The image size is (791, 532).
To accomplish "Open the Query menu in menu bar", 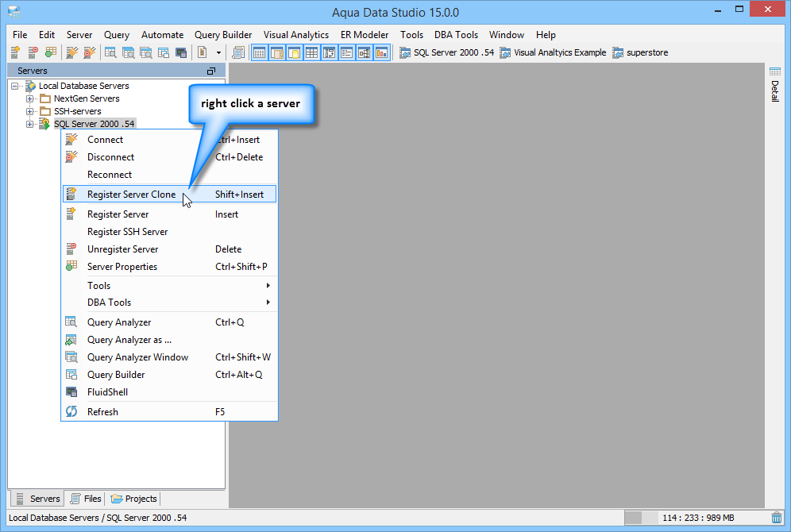I will (117, 35).
